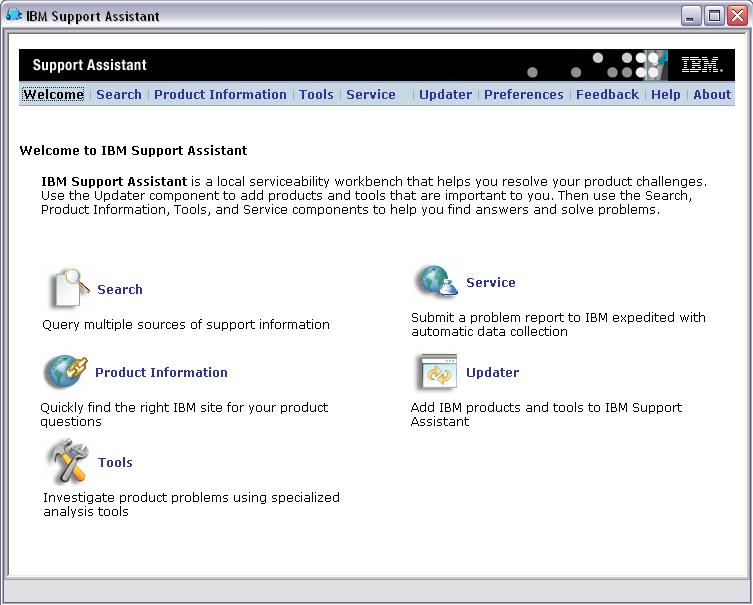The image size is (753, 605).
Task: Click 'Query multiple sources of support information' text
Action: (x=186, y=325)
